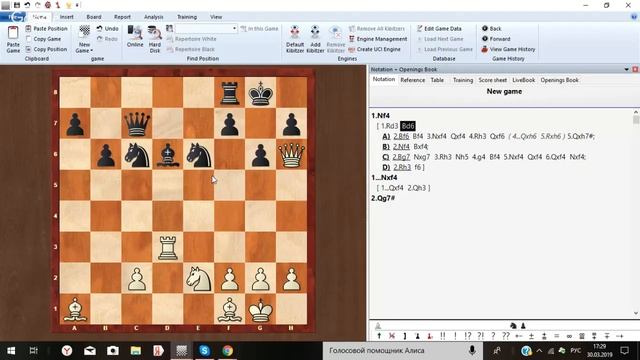
Task: Click the highlighted Bd6 move
Action: coord(408,126)
